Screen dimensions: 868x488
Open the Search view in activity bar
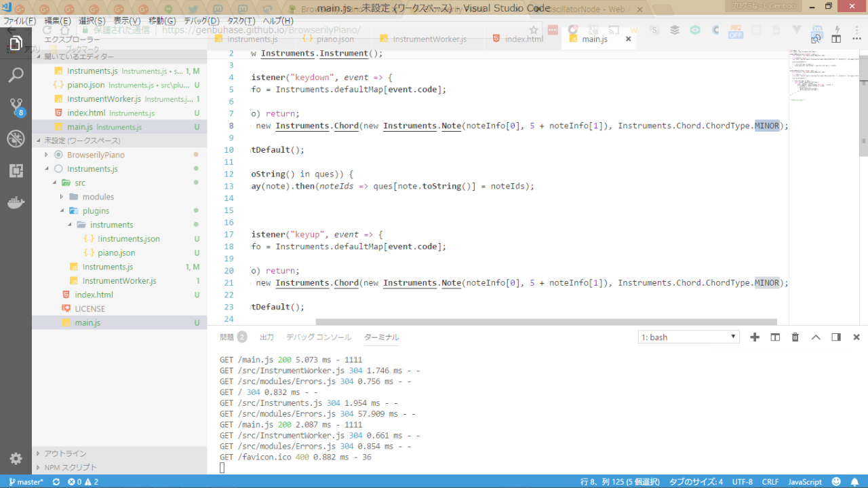pos(16,75)
